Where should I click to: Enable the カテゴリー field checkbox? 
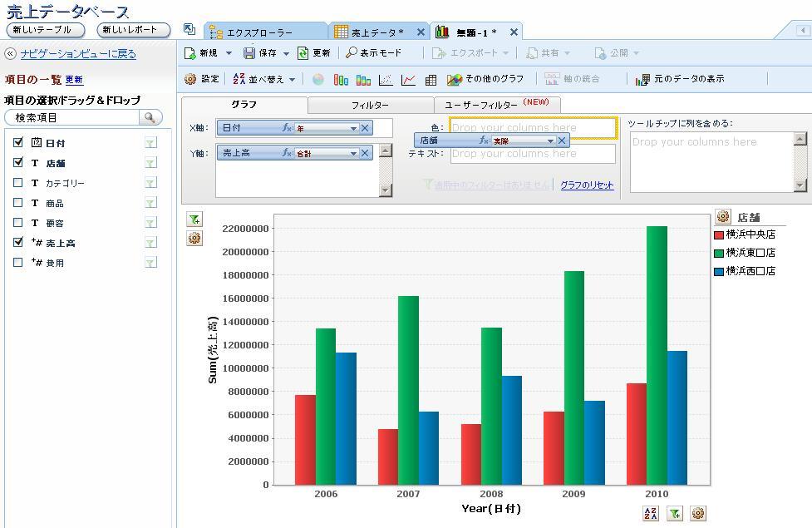click(18, 183)
